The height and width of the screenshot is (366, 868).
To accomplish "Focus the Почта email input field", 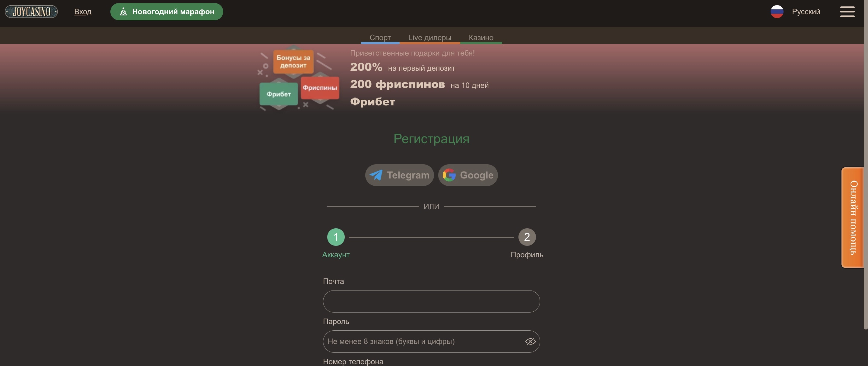I will point(431,301).
